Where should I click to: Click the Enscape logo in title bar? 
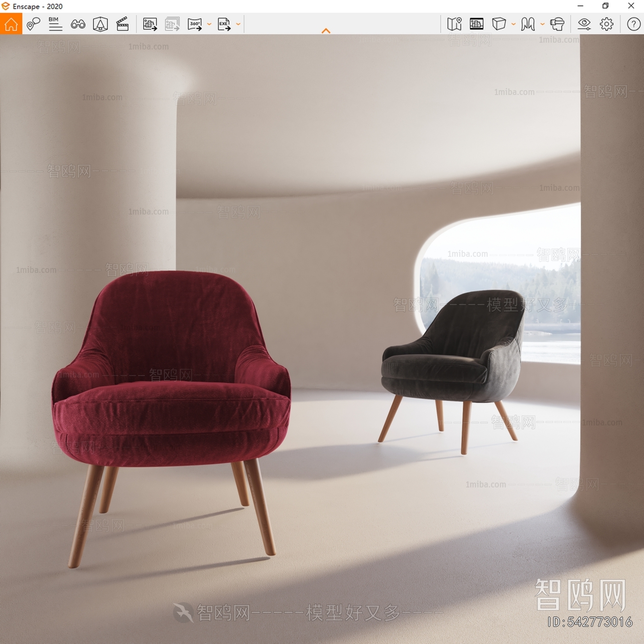(5, 6)
